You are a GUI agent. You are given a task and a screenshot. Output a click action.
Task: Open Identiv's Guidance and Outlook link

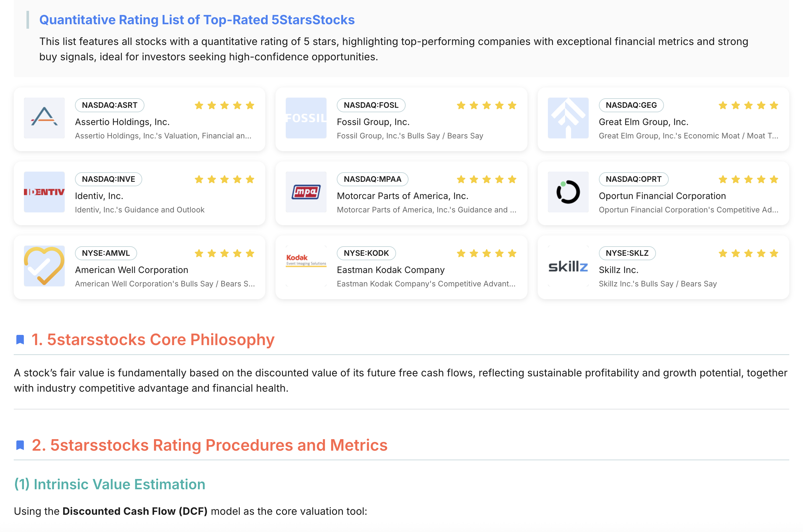click(x=139, y=210)
